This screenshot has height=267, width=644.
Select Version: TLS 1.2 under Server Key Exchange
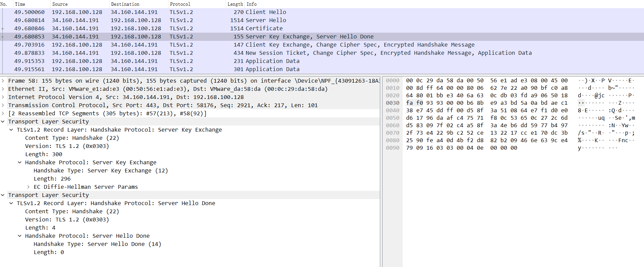click(67, 146)
